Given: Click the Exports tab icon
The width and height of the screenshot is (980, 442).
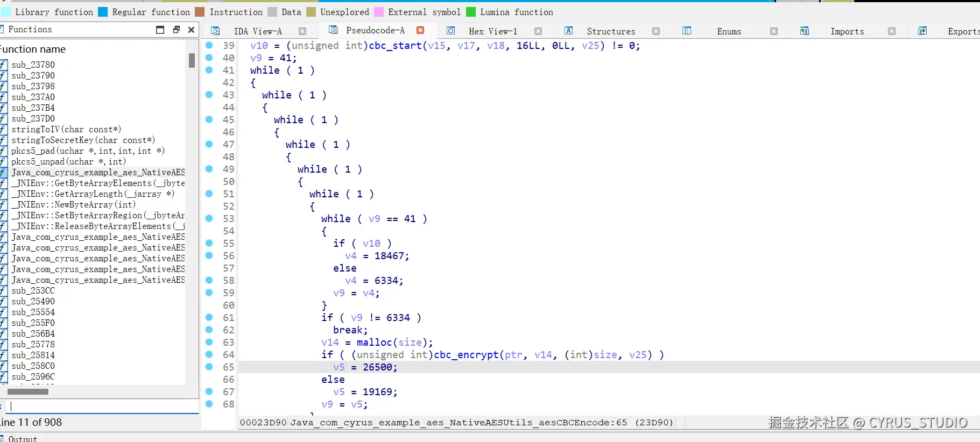Looking at the screenshot, I should 922,31.
